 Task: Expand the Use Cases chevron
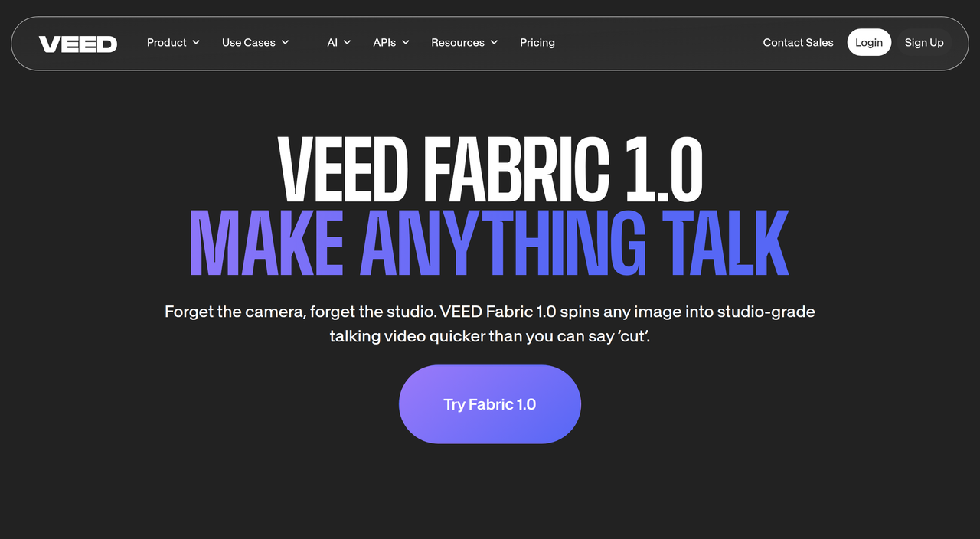tap(285, 43)
